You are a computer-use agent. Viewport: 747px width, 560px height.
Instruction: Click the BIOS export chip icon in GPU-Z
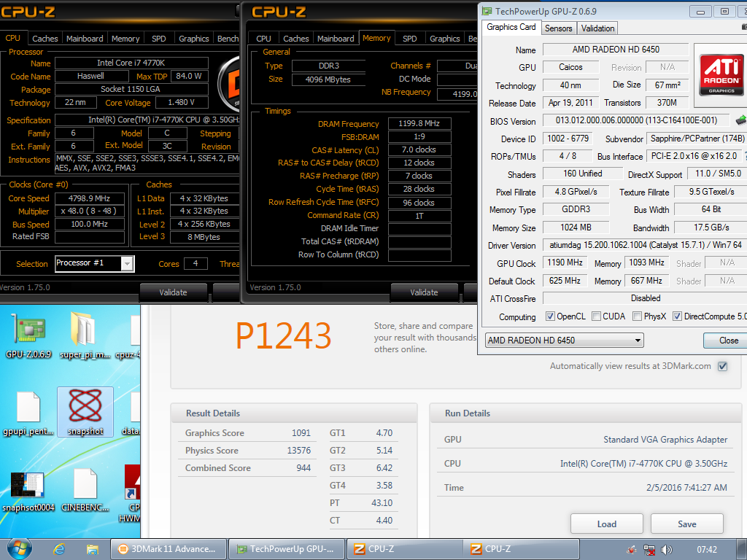click(741, 120)
